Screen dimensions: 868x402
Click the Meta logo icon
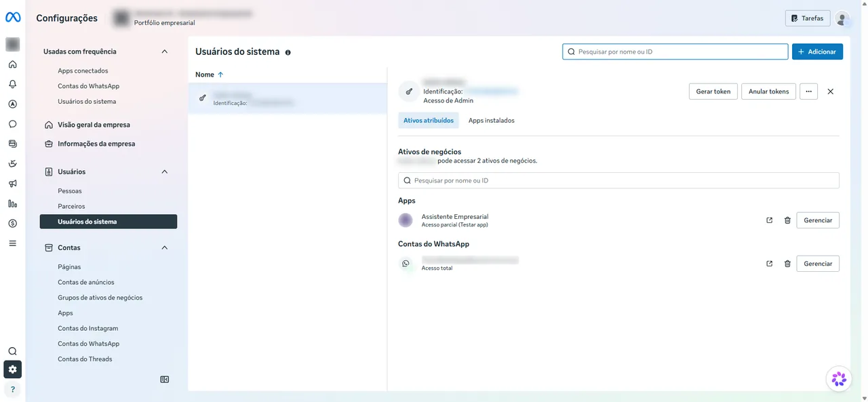click(13, 18)
